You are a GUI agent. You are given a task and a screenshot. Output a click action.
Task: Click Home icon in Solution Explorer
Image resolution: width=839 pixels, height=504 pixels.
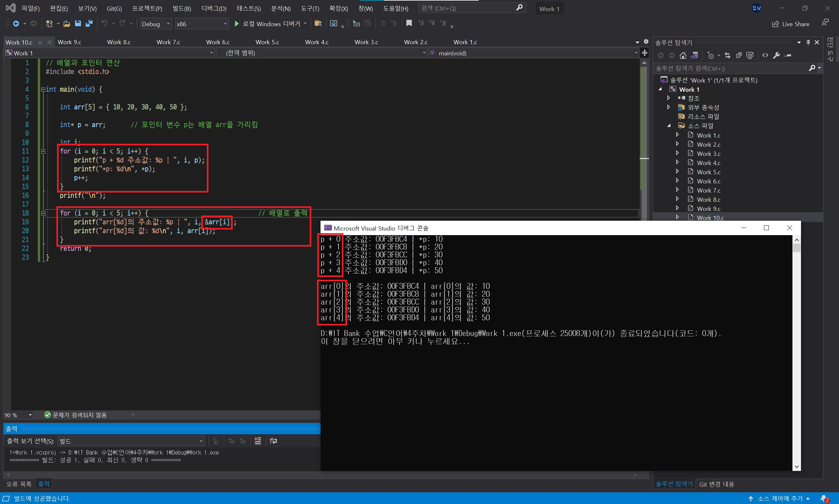click(683, 55)
